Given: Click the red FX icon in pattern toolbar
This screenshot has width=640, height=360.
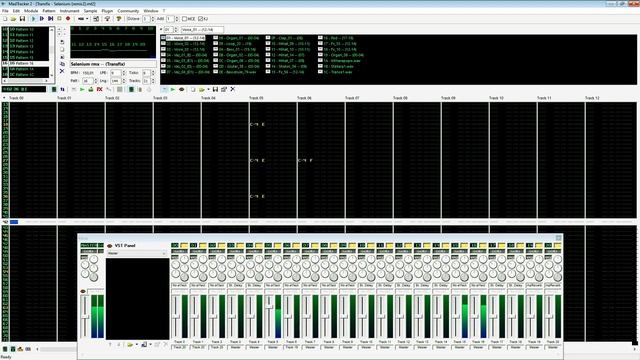Looking at the screenshot, I should pyautogui.click(x=99, y=89).
